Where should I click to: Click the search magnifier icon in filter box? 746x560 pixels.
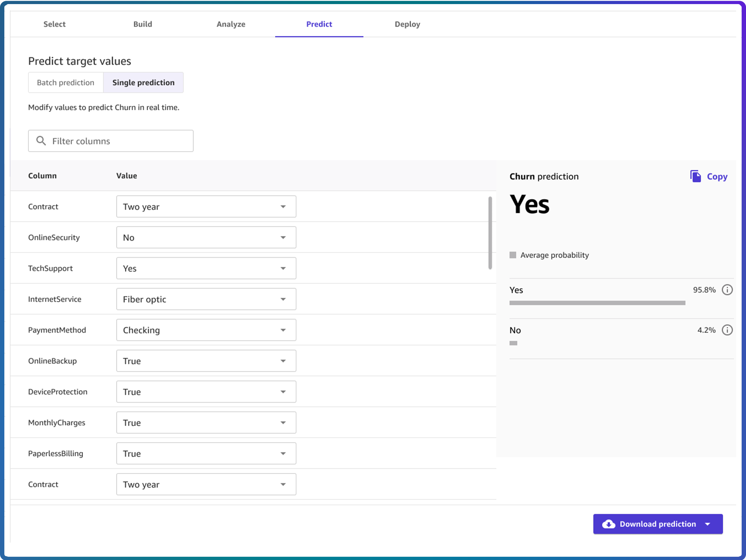[41, 141]
